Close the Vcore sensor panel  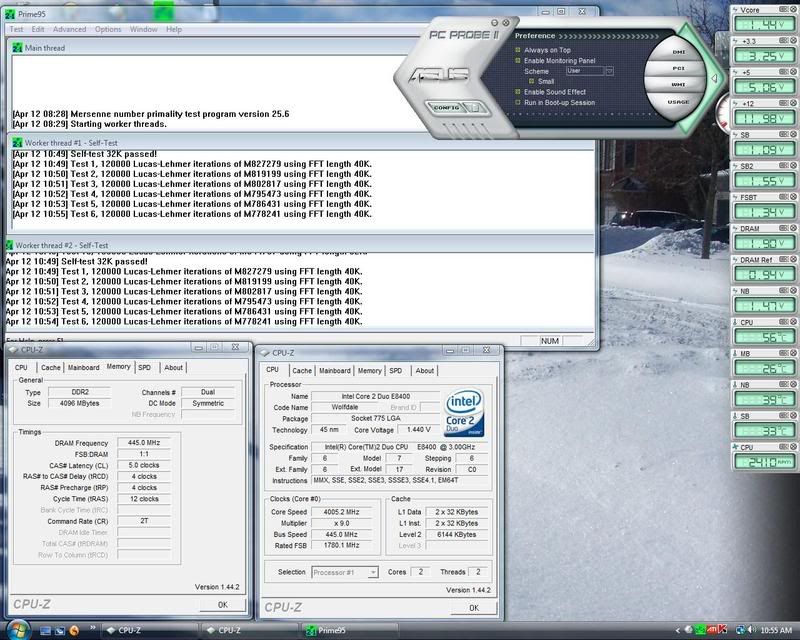pyautogui.click(x=793, y=9)
